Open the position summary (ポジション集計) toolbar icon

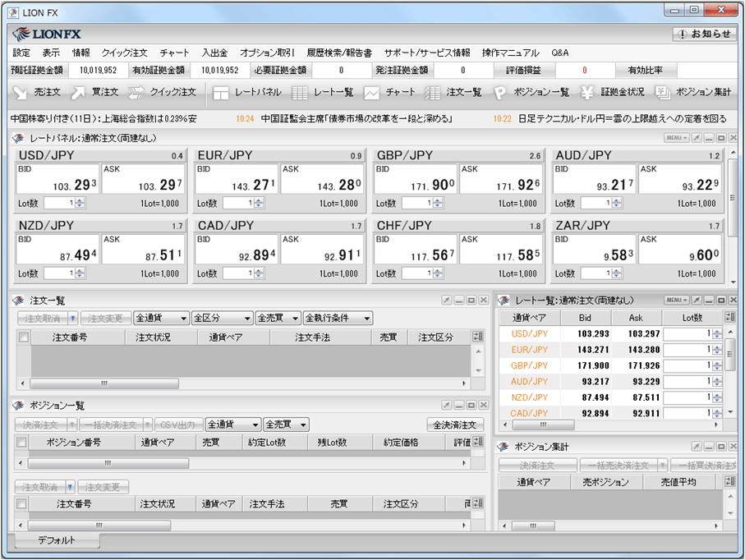(x=662, y=92)
